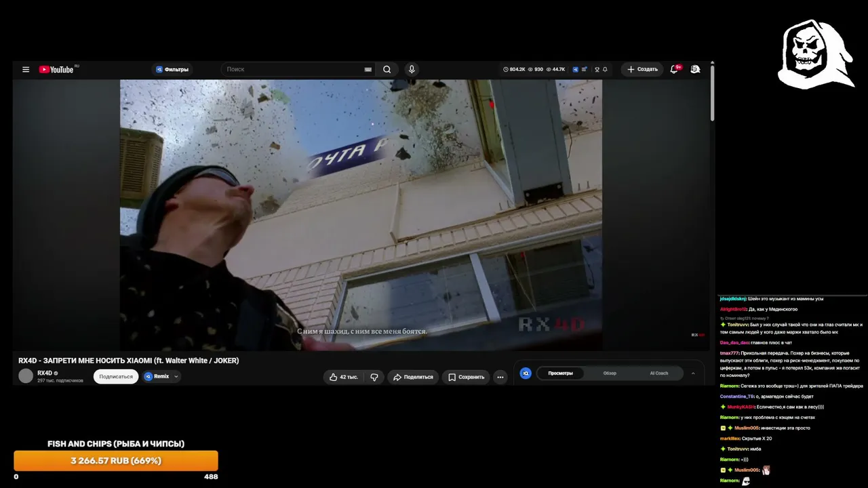Viewport: 868px width, 488px height.
Task: Click the skull logo overlay
Action: pyautogui.click(x=814, y=54)
